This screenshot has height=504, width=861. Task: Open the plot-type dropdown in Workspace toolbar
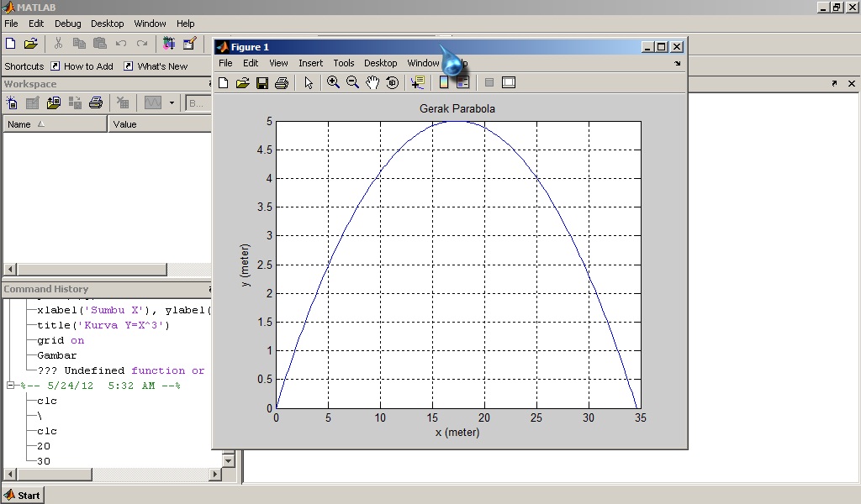click(172, 102)
